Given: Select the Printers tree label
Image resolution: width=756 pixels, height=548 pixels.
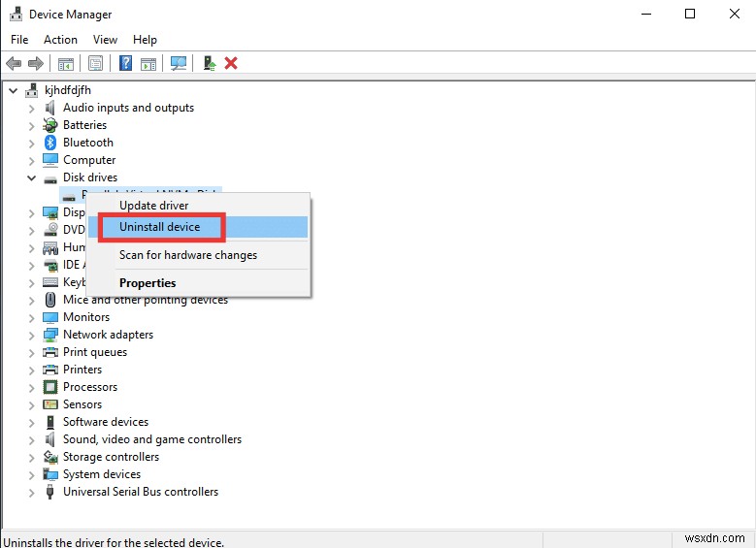Looking at the screenshot, I should coord(82,370).
